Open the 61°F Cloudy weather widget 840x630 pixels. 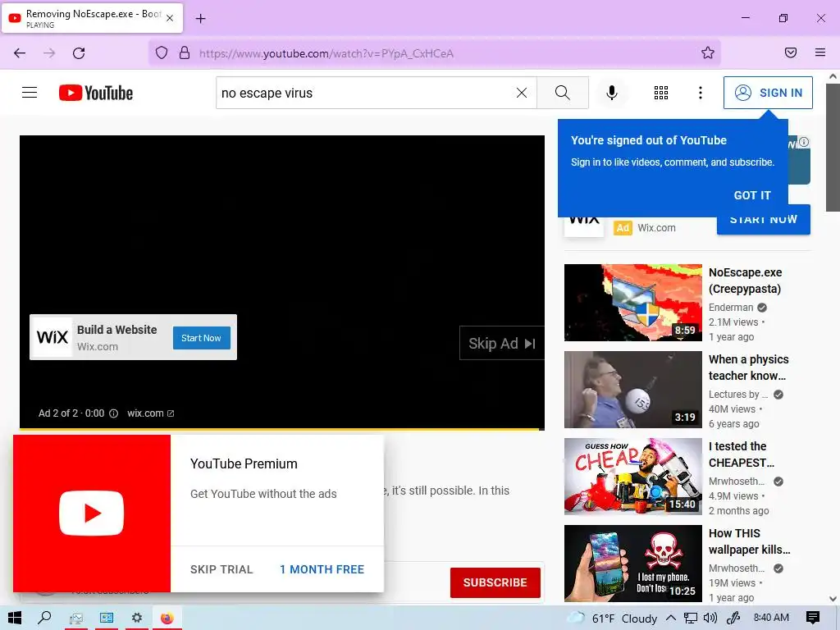(613, 619)
